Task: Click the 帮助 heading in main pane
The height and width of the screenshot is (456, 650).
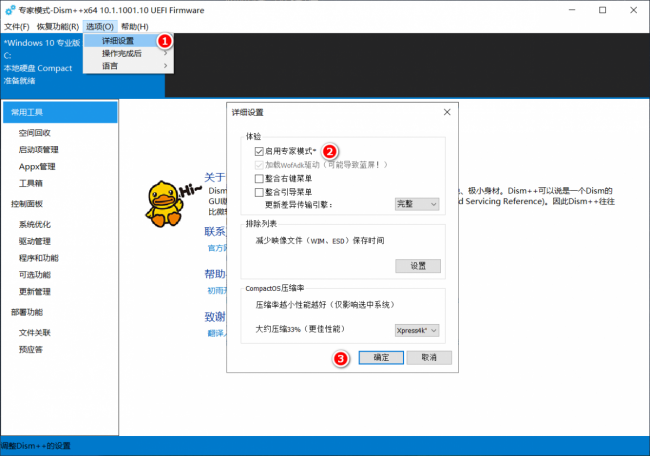Action: point(215,274)
